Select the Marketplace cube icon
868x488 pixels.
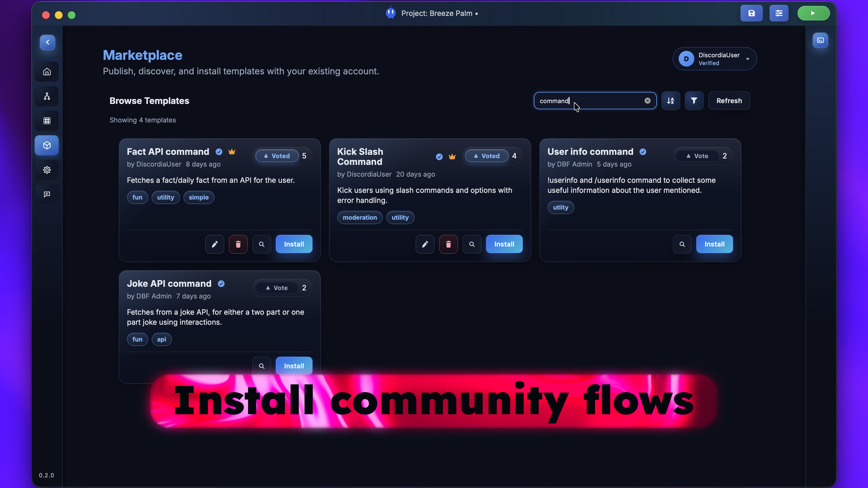tap(47, 145)
